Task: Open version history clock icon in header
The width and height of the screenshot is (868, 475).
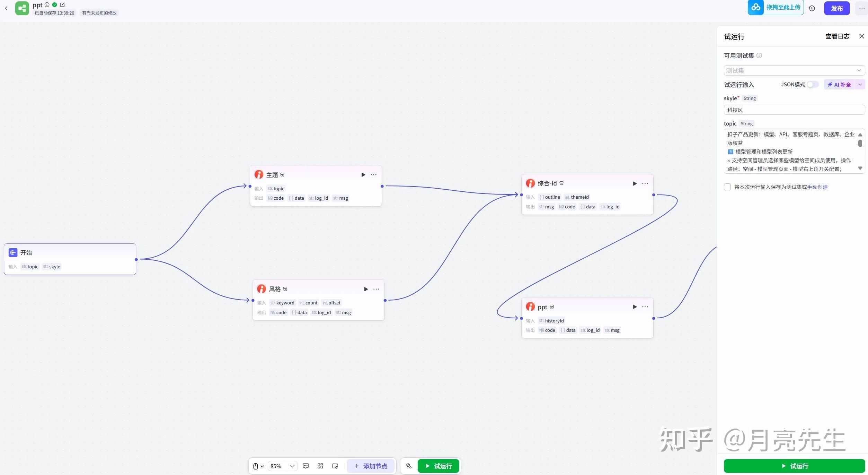Action: [812, 8]
